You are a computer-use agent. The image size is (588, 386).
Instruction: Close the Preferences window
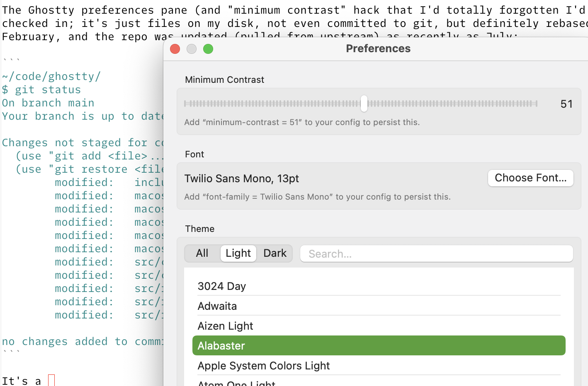coord(175,49)
